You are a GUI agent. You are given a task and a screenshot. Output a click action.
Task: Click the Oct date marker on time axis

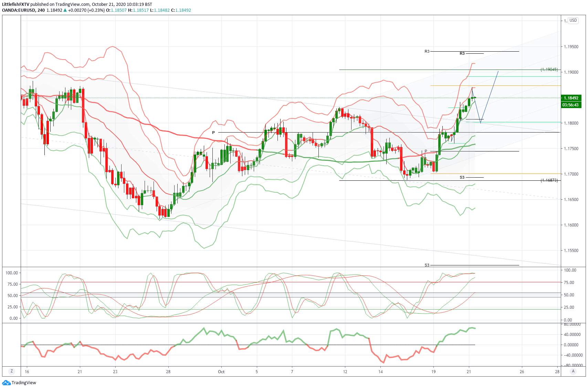coord(221,371)
